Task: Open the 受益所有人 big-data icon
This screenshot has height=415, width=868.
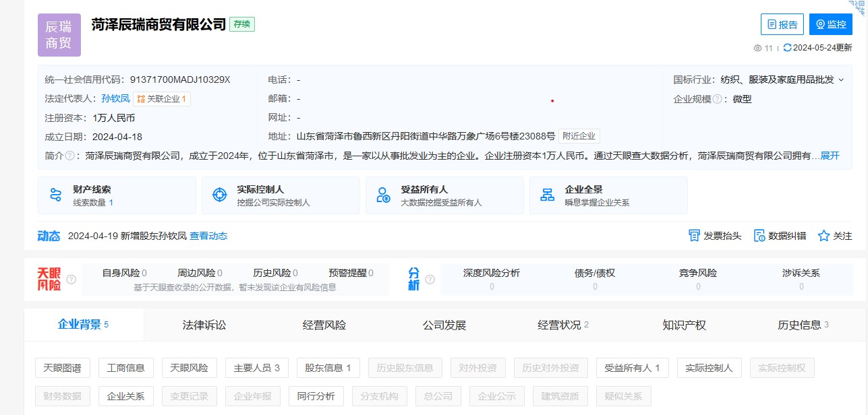Action: tap(384, 195)
